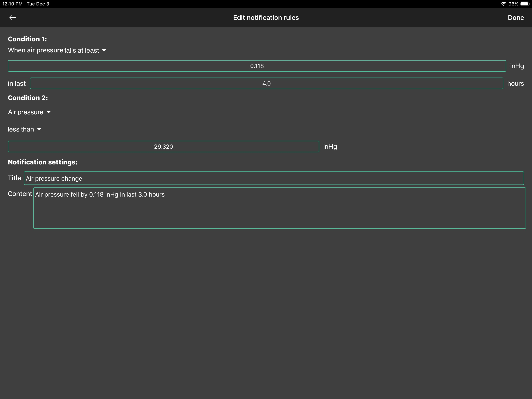Viewport: 532px width, 399px height.
Task: Tap the back arrow icon
Action: coord(12,18)
